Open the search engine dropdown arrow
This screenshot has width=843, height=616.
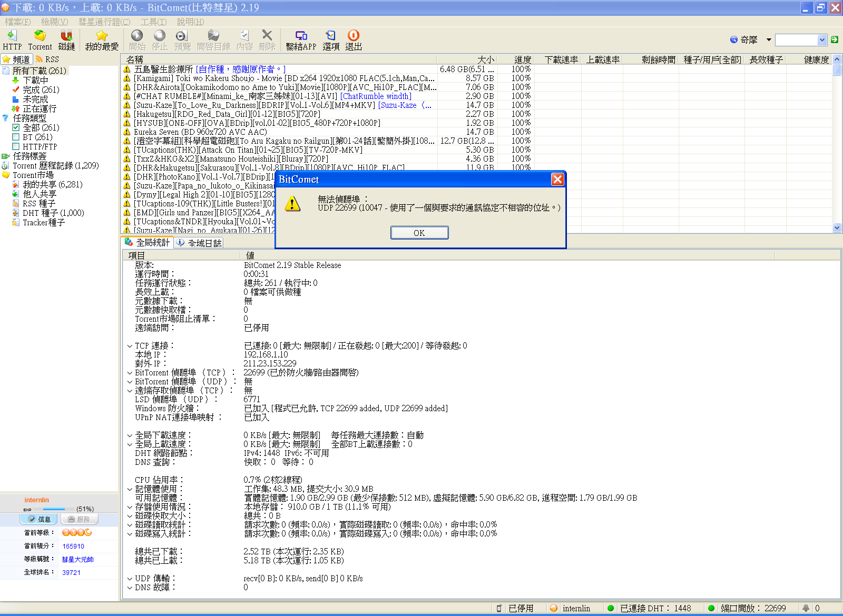769,39
